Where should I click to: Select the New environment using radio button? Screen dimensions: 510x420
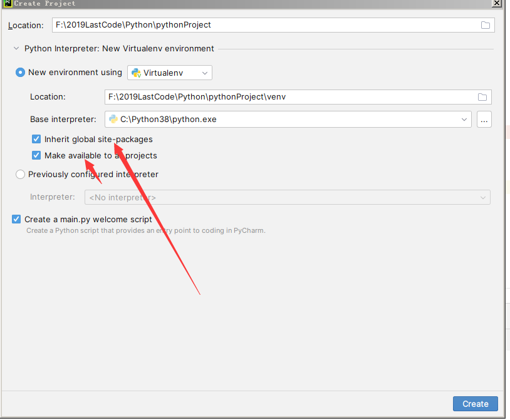click(x=20, y=72)
